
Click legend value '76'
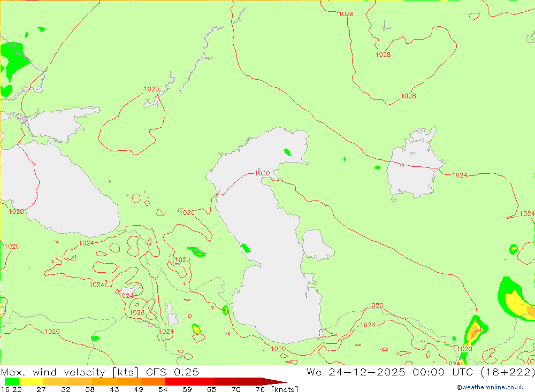coord(260,389)
